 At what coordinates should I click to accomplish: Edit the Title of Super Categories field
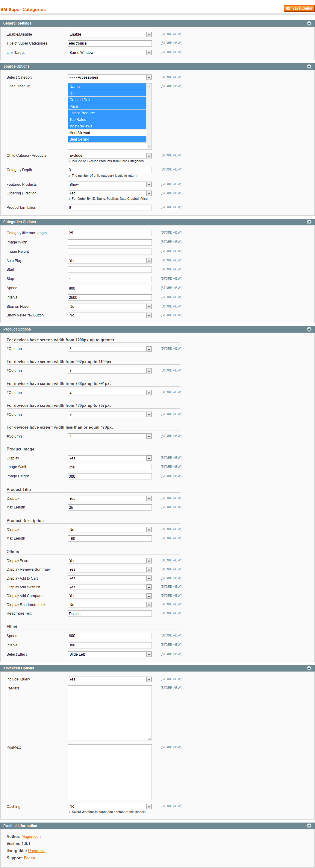[110, 43]
